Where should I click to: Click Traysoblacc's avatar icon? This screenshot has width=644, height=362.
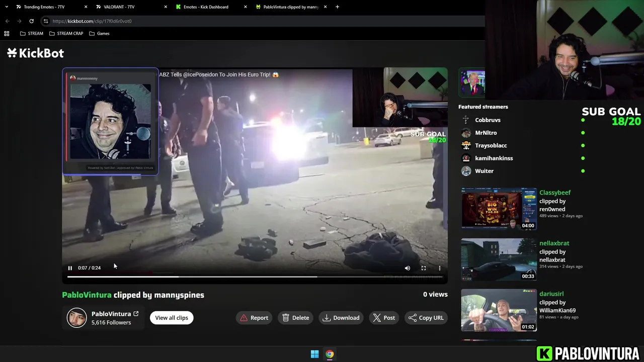click(x=466, y=145)
